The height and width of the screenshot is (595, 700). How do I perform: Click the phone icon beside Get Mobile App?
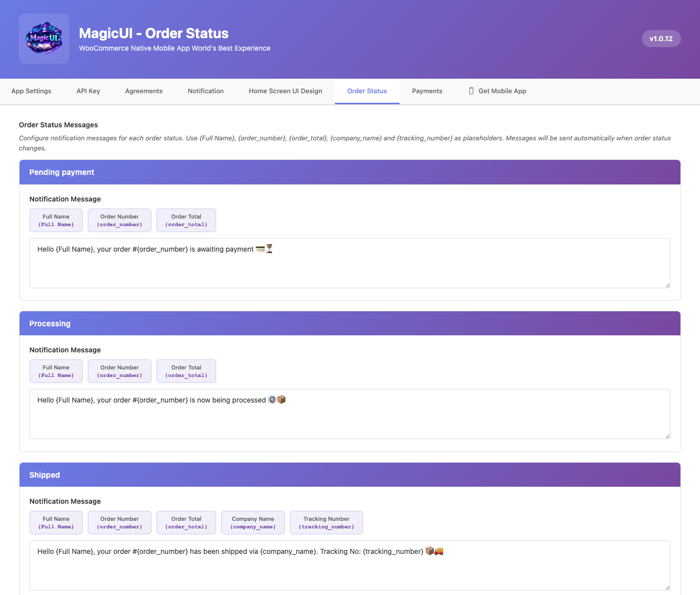pos(471,91)
